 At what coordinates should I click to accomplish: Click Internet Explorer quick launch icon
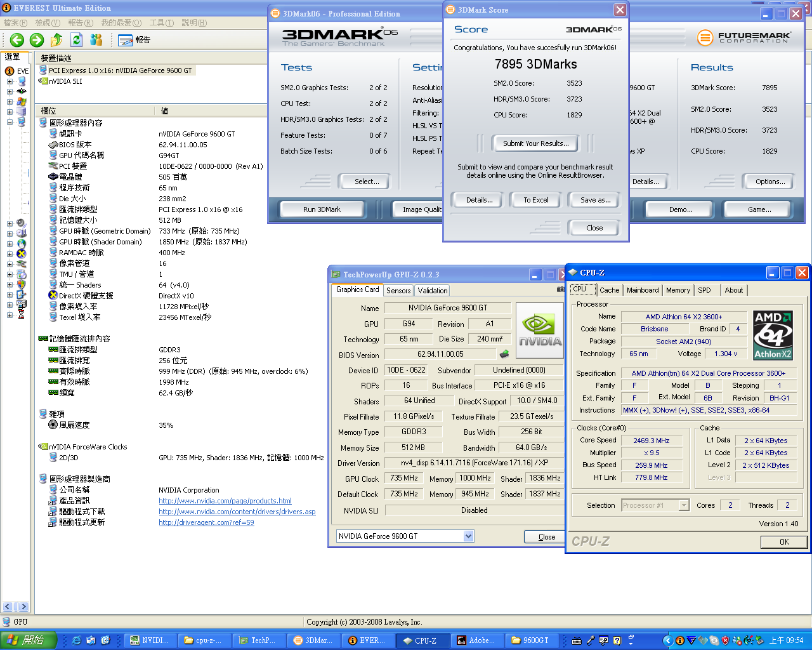[76, 640]
